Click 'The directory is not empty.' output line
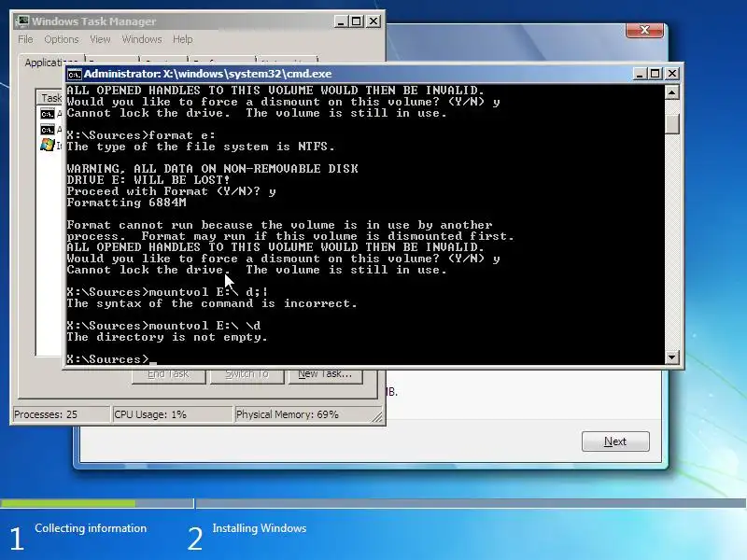The height and width of the screenshot is (560, 747). 167,337
